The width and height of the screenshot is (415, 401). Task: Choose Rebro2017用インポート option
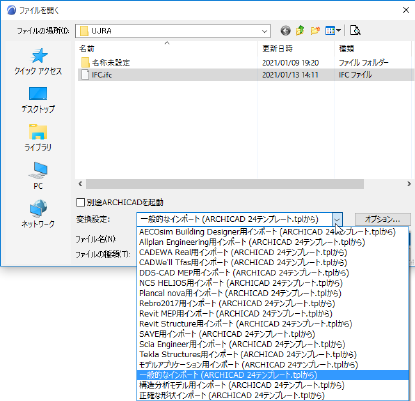pos(273,303)
